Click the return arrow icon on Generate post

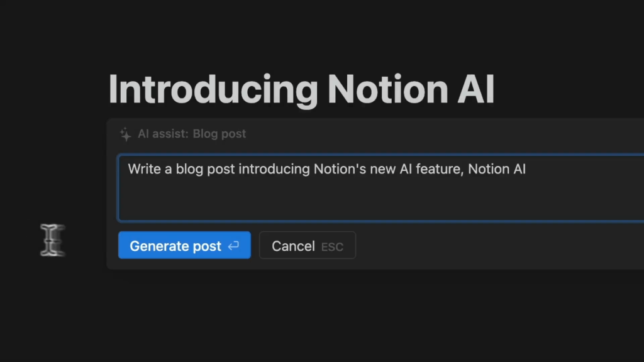click(233, 246)
